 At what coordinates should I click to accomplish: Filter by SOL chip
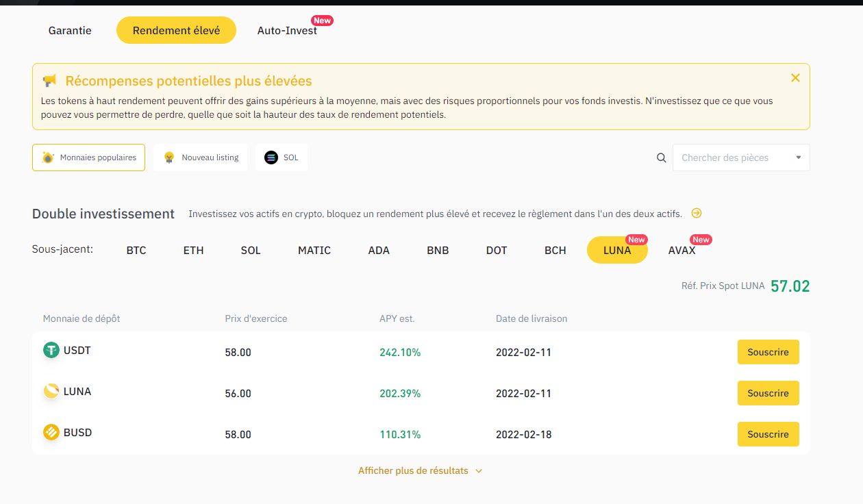[282, 157]
